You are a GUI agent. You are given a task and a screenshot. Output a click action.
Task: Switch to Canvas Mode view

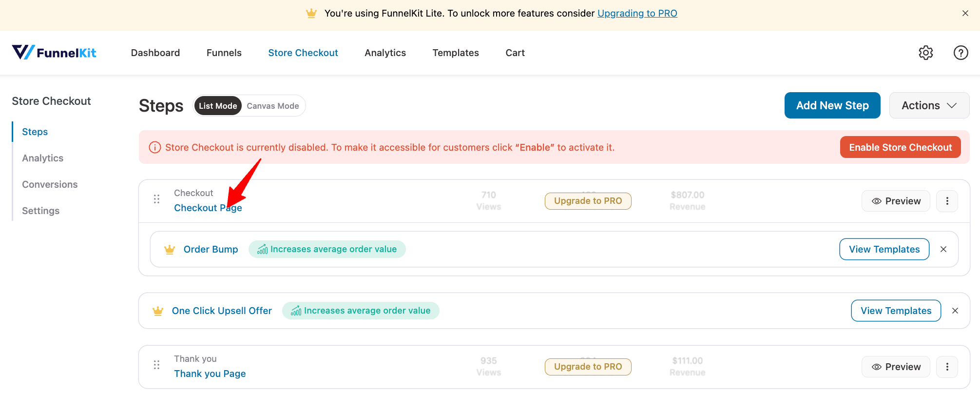point(272,106)
